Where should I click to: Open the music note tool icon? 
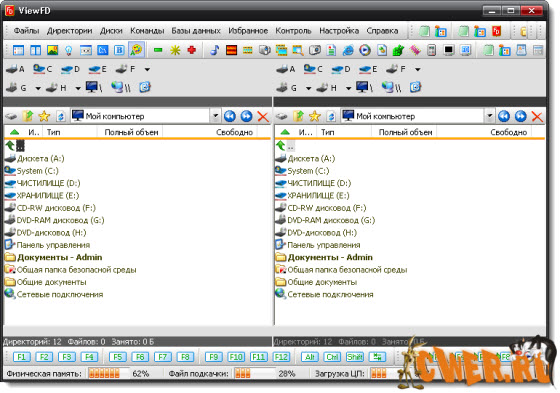coord(214,50)
